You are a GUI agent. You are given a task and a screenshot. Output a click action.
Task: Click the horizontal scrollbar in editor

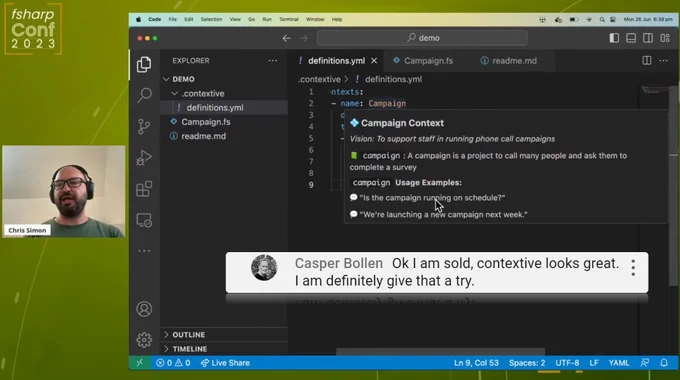tap(440, 351)
